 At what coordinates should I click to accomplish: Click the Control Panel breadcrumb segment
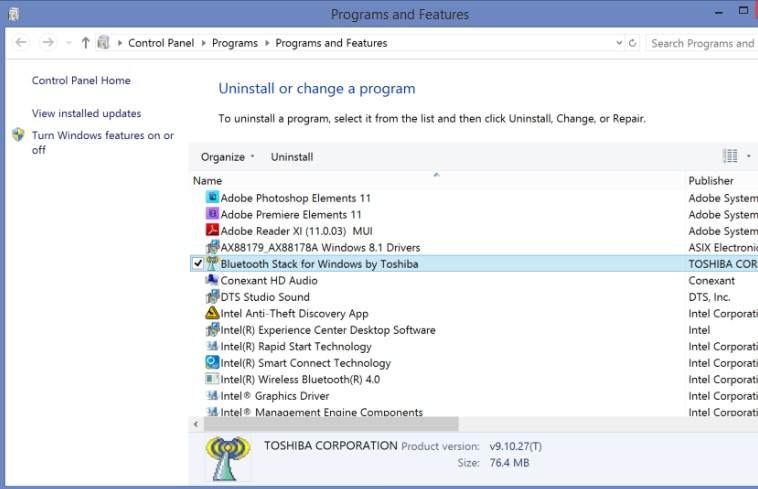pos(162,43)
